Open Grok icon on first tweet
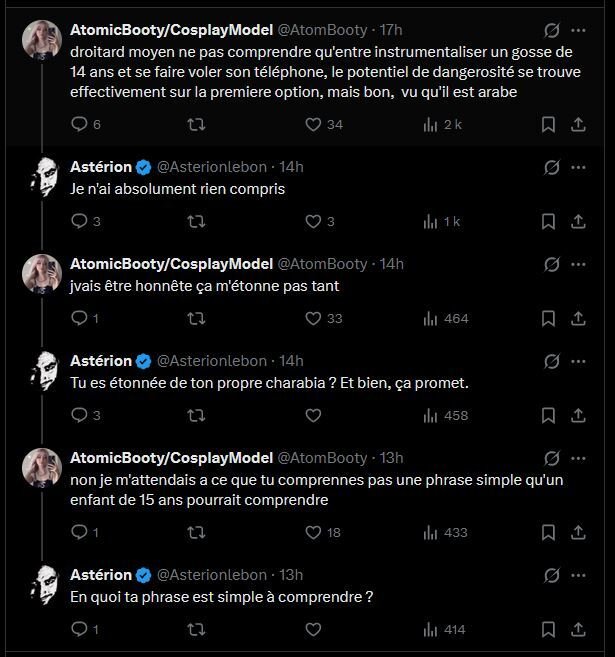The width and height of the screenshot is (615, 657). [552, 30]
